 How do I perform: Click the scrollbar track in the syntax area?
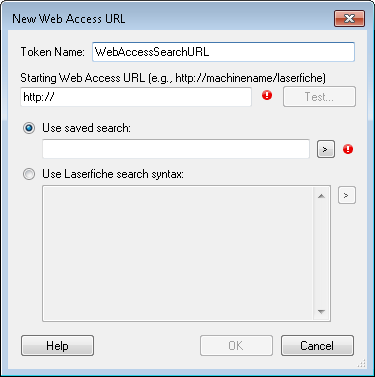321,254
